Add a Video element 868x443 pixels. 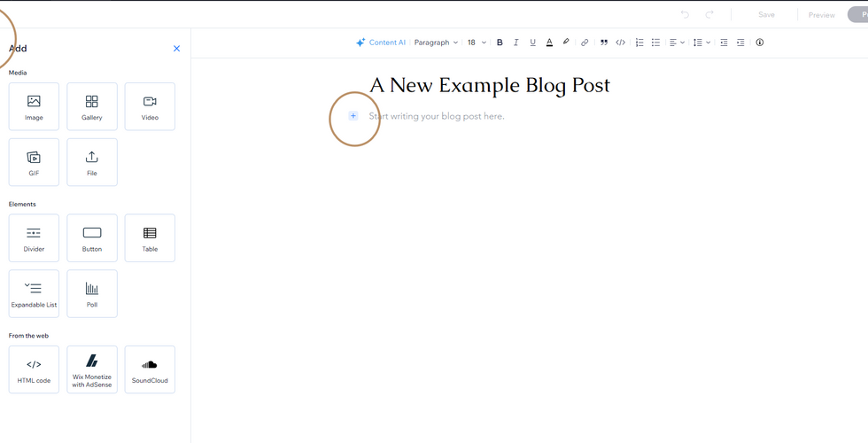click(150, 107)
